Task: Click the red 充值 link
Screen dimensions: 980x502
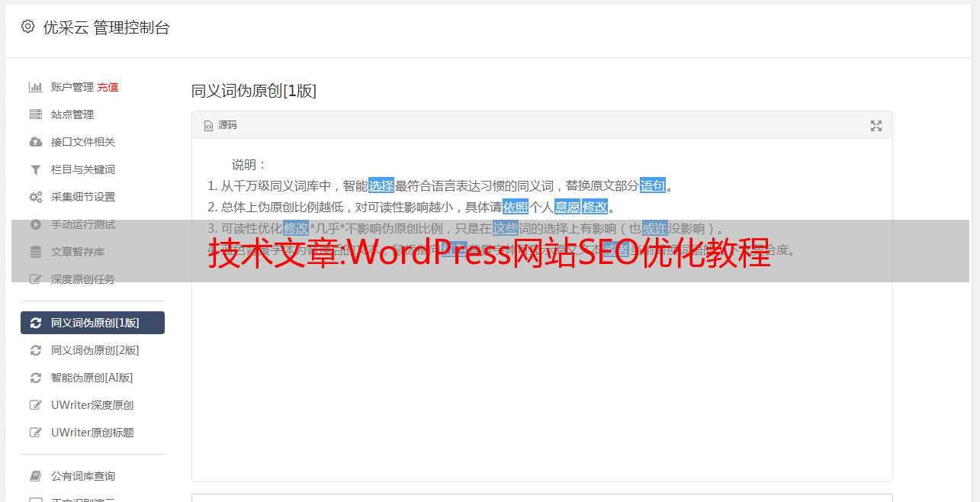Action: click(108, 87)
